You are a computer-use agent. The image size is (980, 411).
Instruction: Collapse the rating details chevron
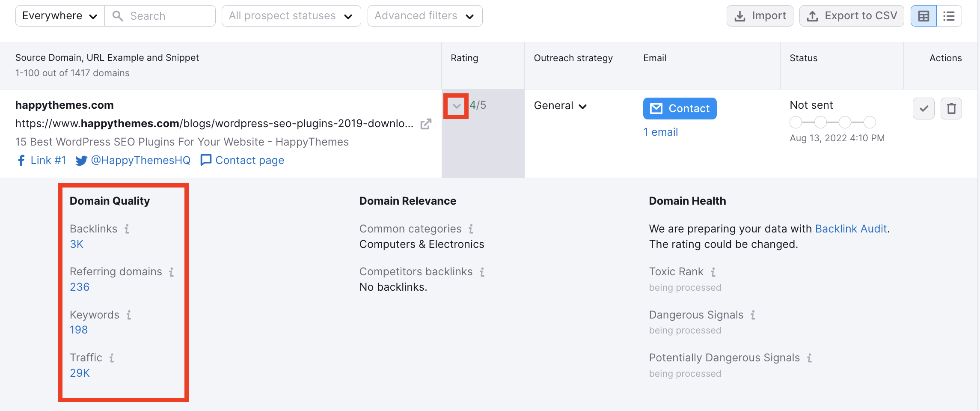point(456,106)
